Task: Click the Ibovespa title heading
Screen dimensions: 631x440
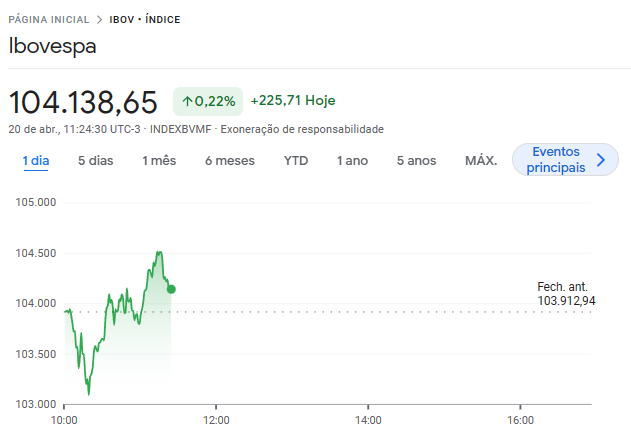Action: coord(52,46)
